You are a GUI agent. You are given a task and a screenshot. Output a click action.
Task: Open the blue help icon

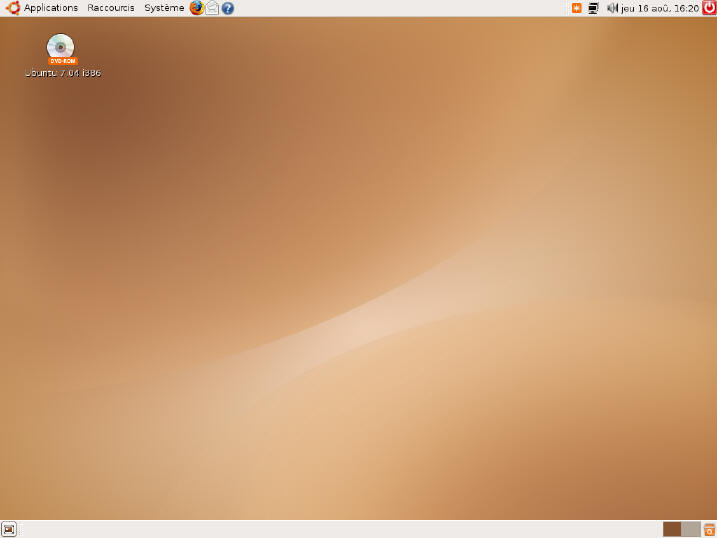(x=228, y=8)
